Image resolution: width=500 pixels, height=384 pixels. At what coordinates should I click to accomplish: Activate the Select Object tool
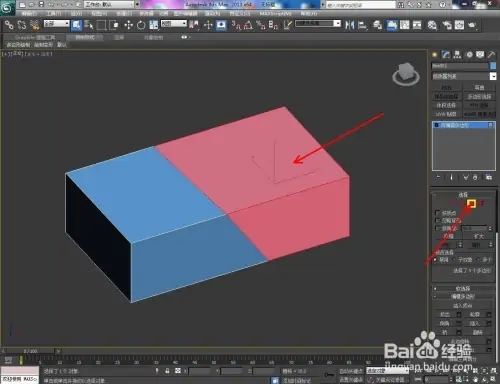[x=76, y=25]
